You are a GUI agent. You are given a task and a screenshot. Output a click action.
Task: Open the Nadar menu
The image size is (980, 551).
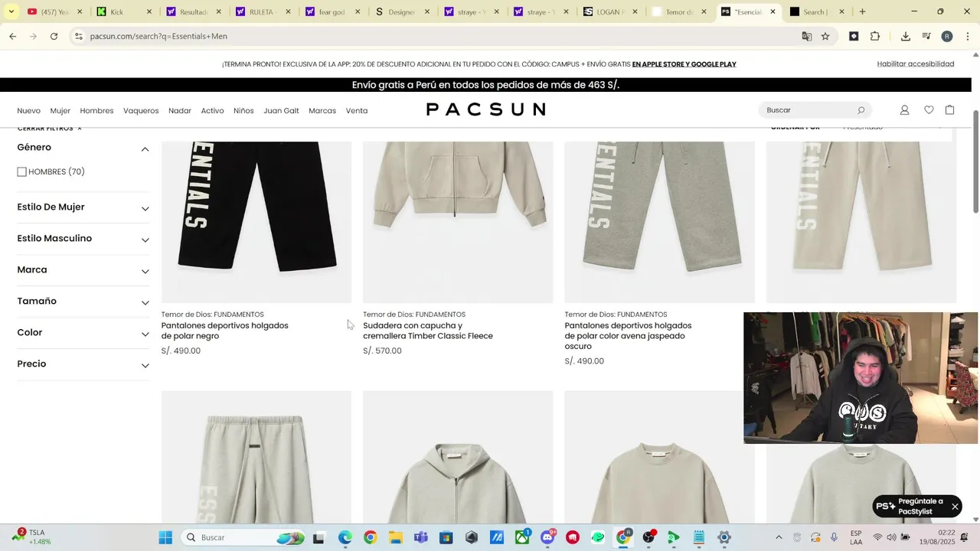180,111
